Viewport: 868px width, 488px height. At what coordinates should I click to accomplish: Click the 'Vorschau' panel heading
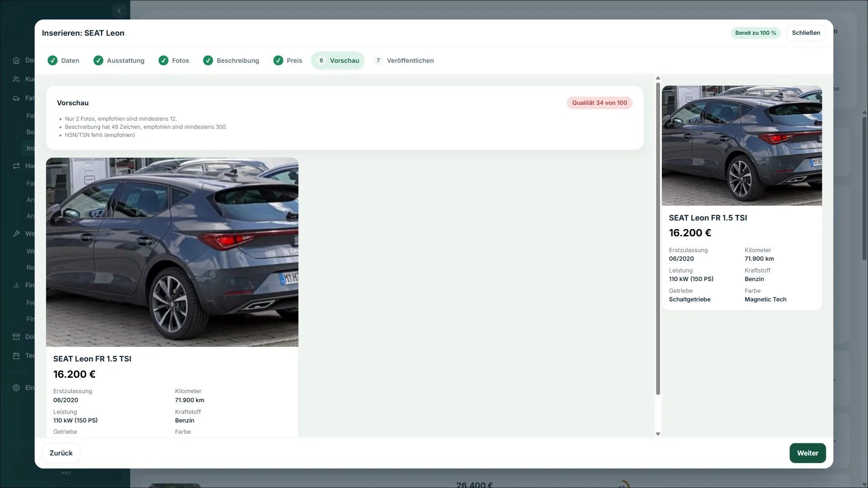(x=73, y=103)
